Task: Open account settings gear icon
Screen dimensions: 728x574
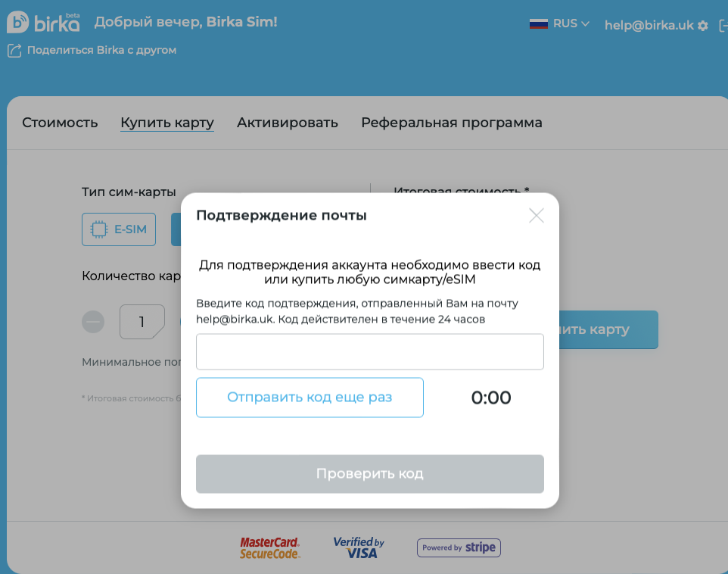Action: (703, 26)
